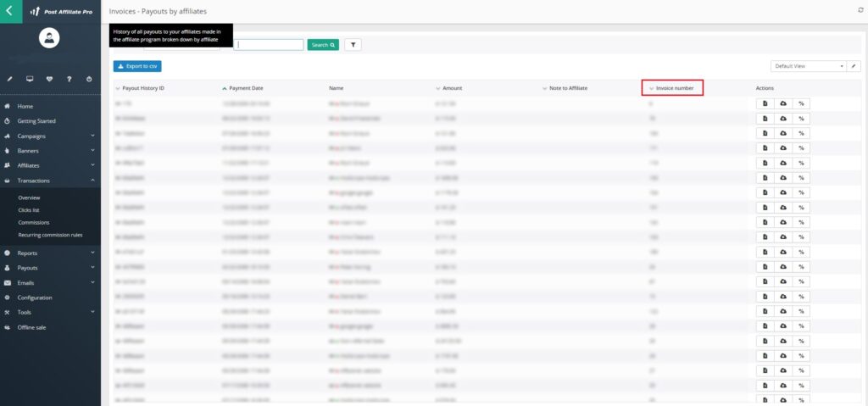The height and width of the screenshot is (406, 868).
Task: Click the cloud download icon in first row
Action: click(782, 103)
